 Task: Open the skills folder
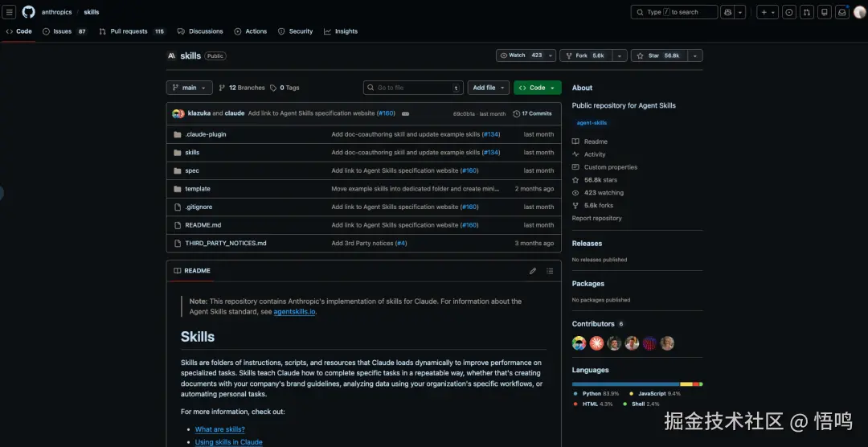click(192, 152)
